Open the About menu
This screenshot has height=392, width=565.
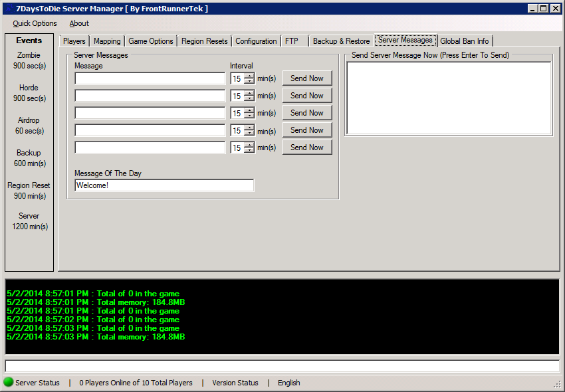(x=79, y=23)
